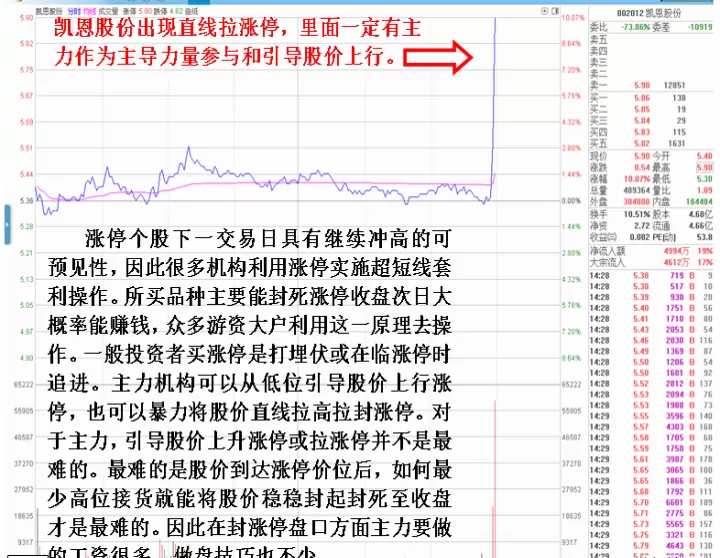Select the 分时 tab label
Image resolution: width=720 pixels, height=558 pixels.
point(73,11)
